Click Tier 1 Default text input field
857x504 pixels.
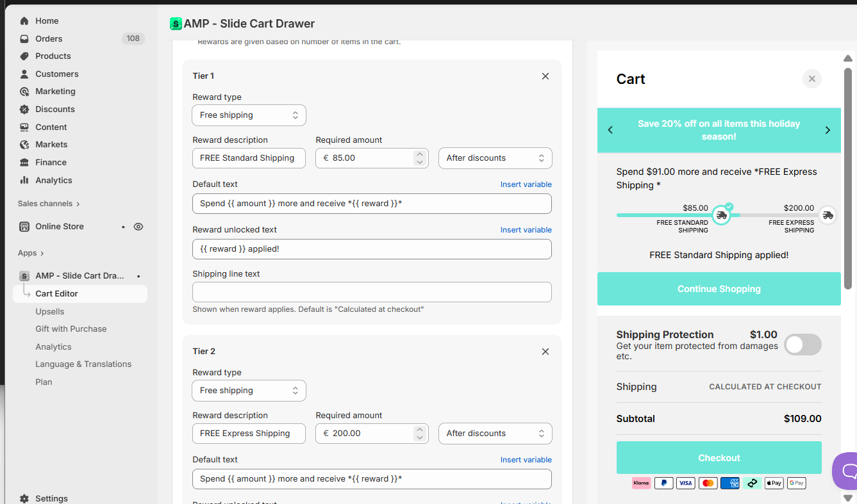pyautogui.click(x=372, y=204)
